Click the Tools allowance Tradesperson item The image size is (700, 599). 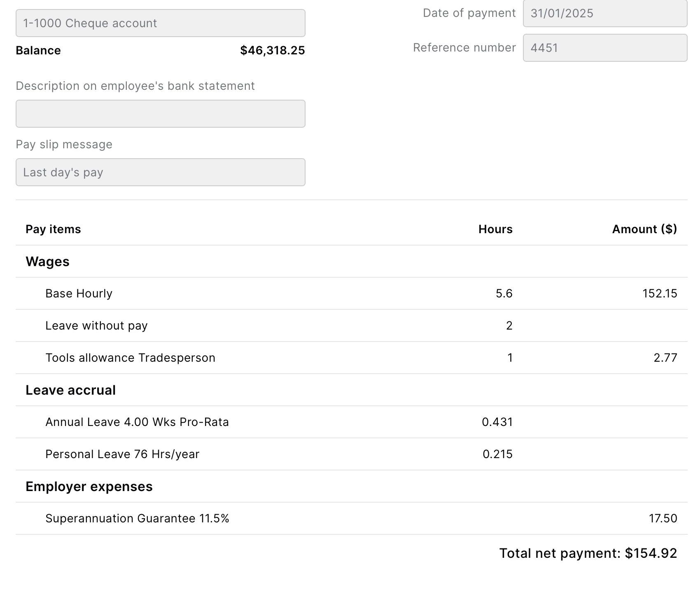pos(130,358)
